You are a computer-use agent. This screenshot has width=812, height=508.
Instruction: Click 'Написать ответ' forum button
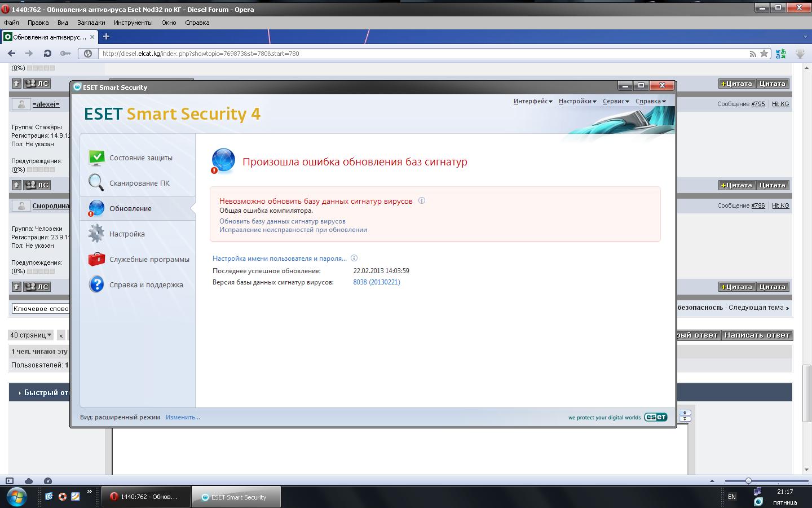click(757, 335)
